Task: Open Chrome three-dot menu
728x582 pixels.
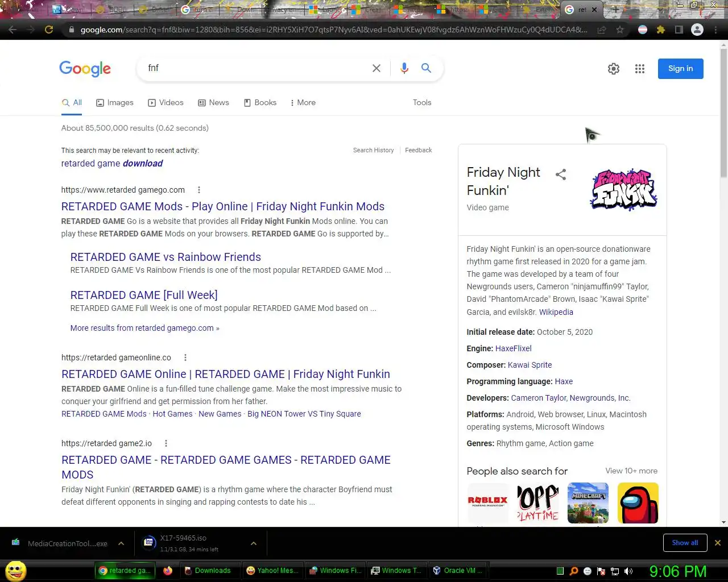Action: point(716,30)
